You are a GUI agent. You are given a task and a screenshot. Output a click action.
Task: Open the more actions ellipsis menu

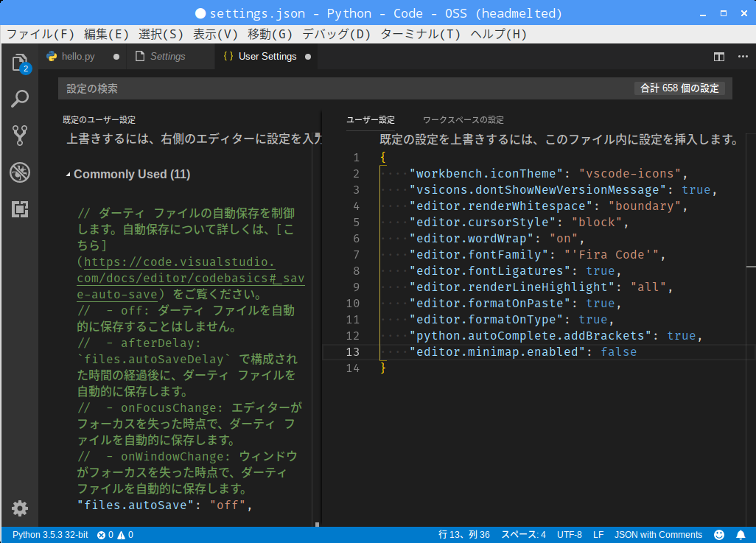tap(740, 57)
